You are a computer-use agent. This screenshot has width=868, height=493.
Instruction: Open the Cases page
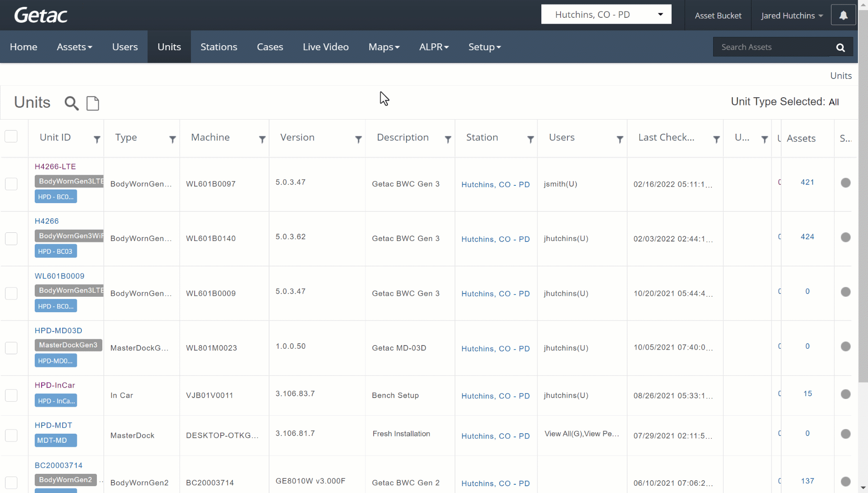(270, 47)
